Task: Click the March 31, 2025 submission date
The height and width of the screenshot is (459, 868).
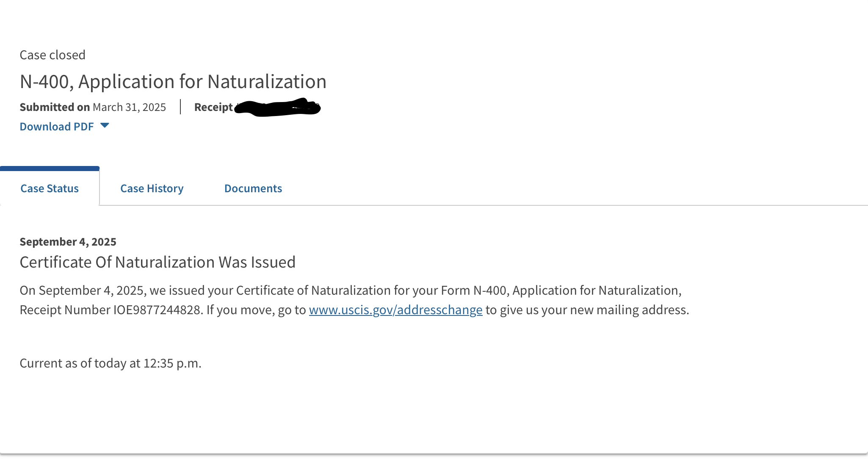Action: pyautogui.click(x=129, y=107)
